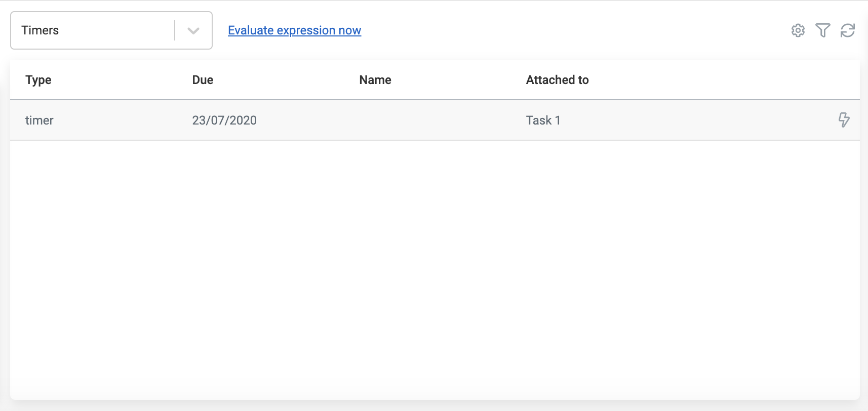
Task: Click the due date 23/07/2020
Action: [224, 120]
